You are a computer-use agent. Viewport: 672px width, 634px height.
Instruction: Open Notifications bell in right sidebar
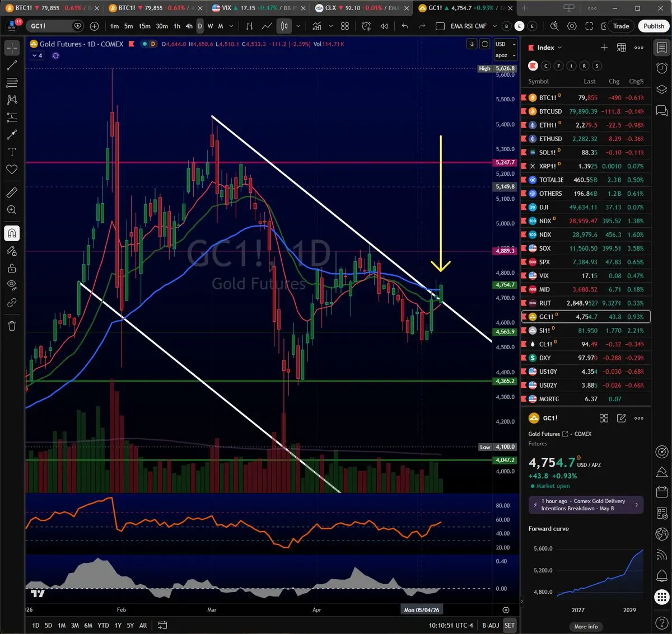tap(661, 576)
